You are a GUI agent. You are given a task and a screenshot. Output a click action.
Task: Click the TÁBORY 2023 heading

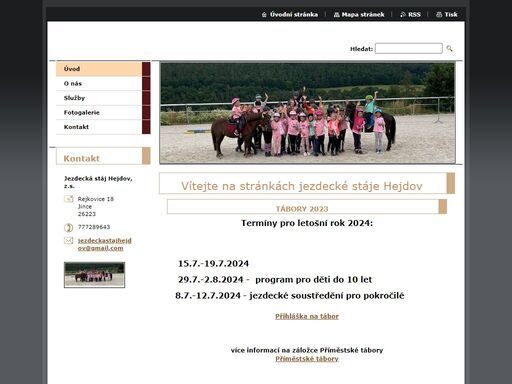click(x=302, y=209)
